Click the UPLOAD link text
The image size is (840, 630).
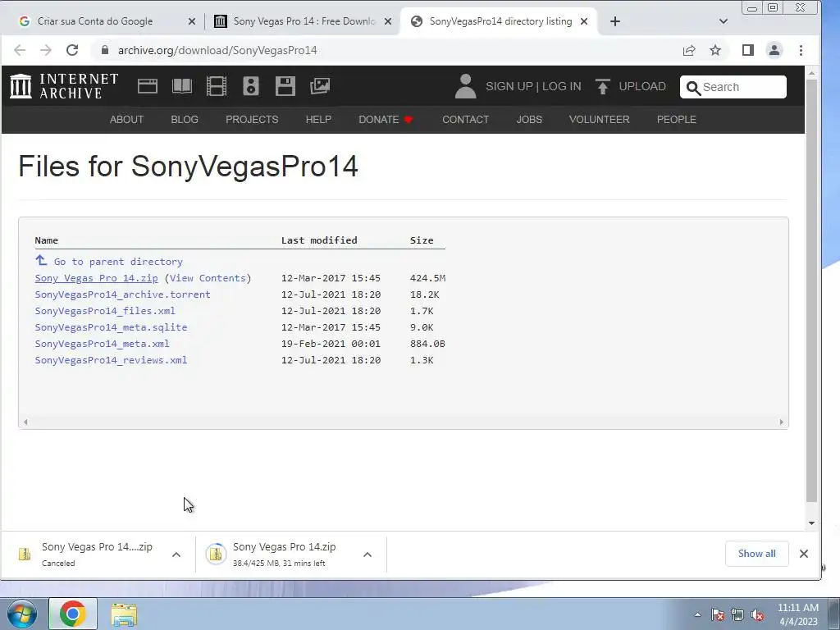642,86
